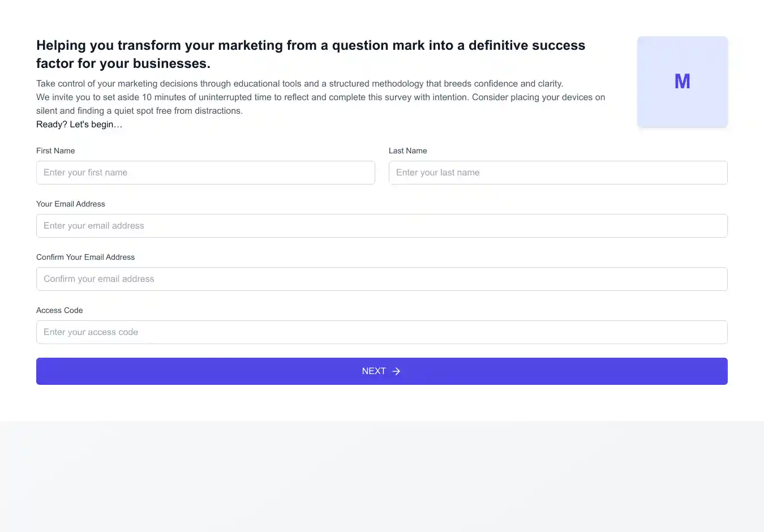This screenshot has width=764, height=532.
Task: Click the 'Helping you transform your marketing' heading
Action: (x=310, y=45)
